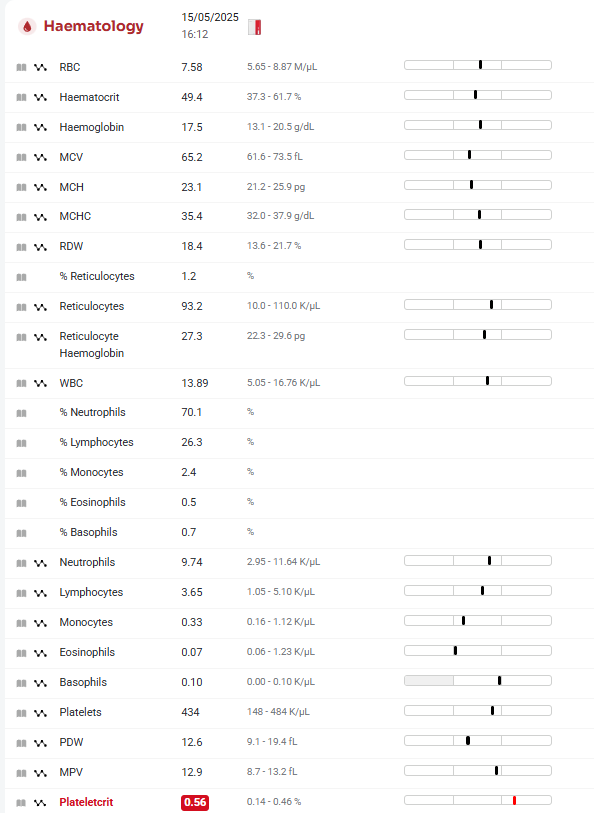Open the reference book icon for RBC
This screenshot has width=594, height=813.
(x=21, y=67)
